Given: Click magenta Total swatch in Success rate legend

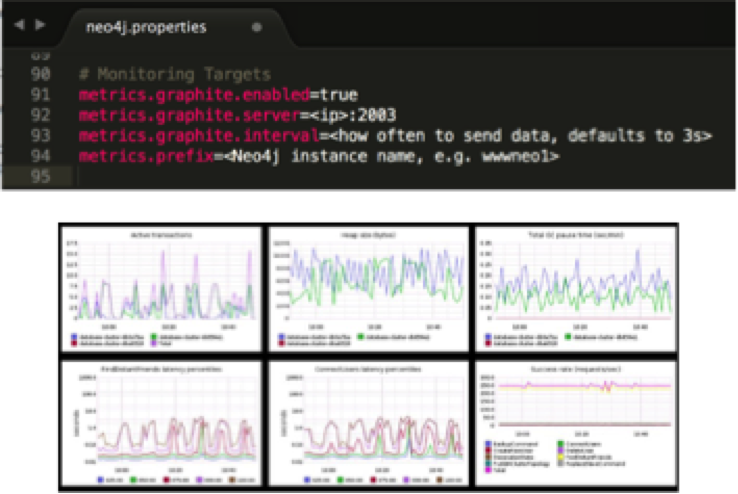Looking at the screenshot, I should pyautogui.click(x=488, y=470).
